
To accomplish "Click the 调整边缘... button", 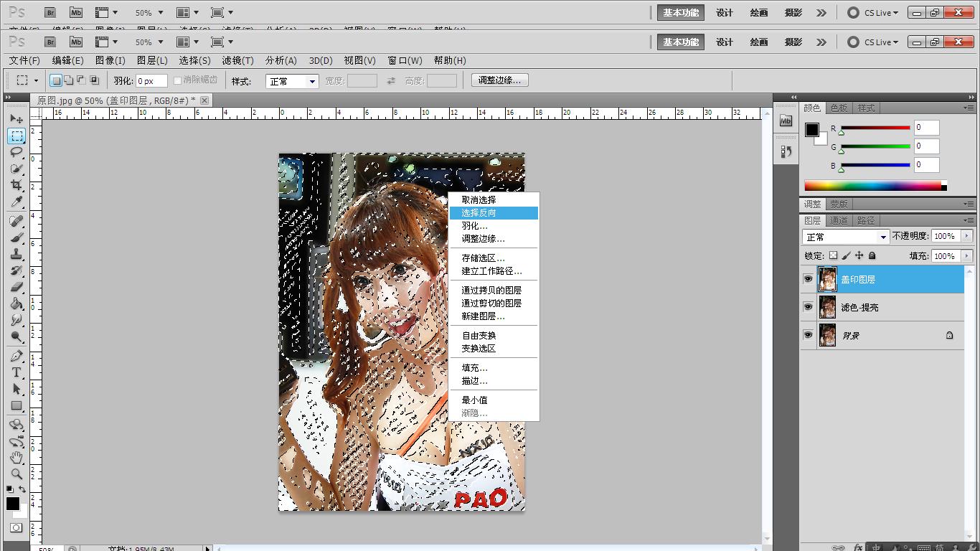I will click(500, 80).
